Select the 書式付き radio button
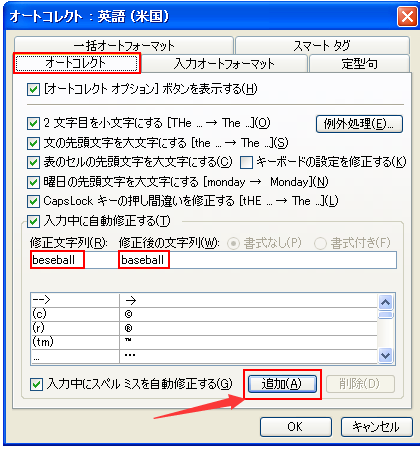Screen dimensions: 420x450 pos(320,243)
